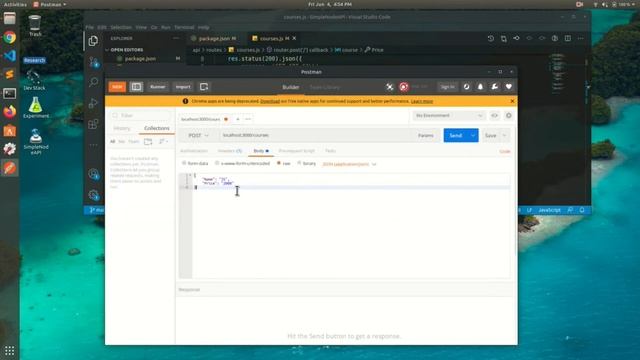This screenshot has height=360, width=640.
Task: Open the Headers tab of the request
Action: [230, 151]
